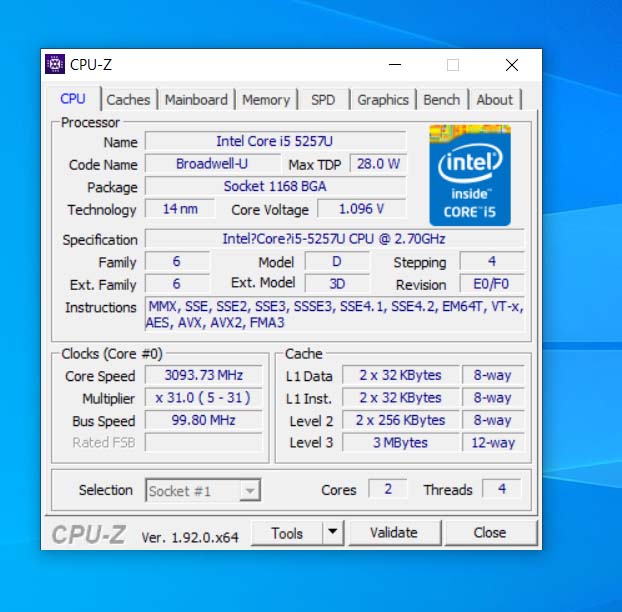
Task: Go to the SPD tab
Action: tap(323, 100)
